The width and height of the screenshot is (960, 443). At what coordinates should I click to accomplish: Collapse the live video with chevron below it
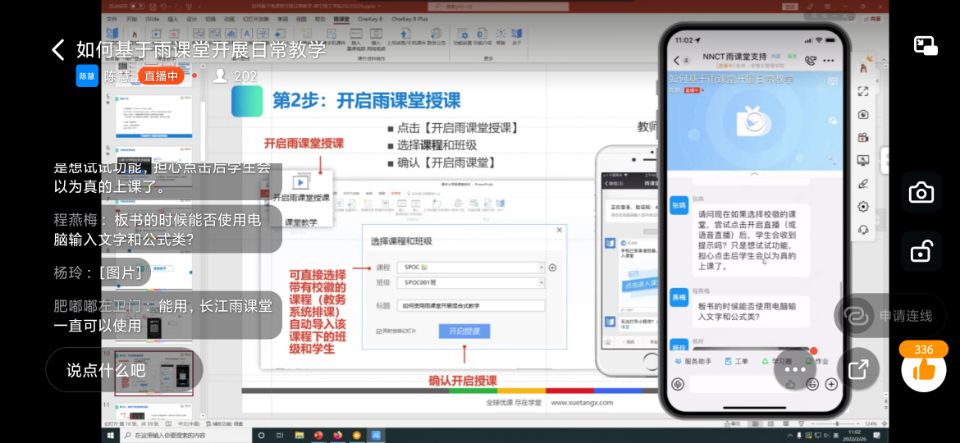point(754,174)
